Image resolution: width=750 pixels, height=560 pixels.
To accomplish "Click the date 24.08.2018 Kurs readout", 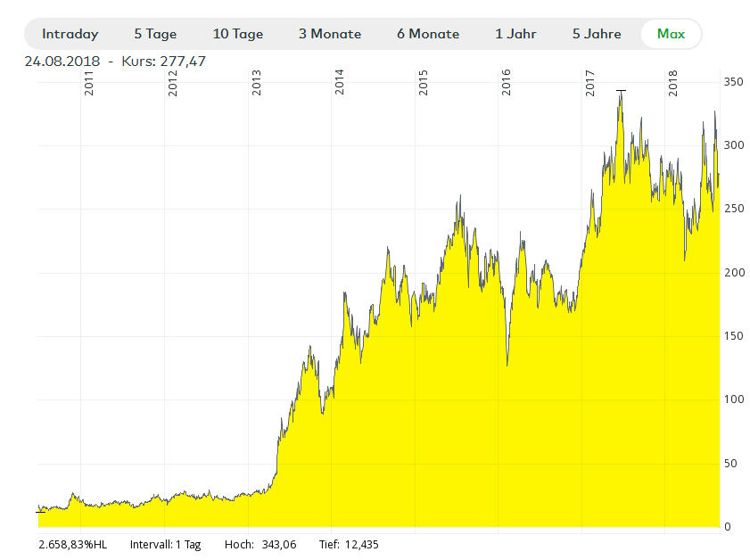I will (x=115, y=62).
